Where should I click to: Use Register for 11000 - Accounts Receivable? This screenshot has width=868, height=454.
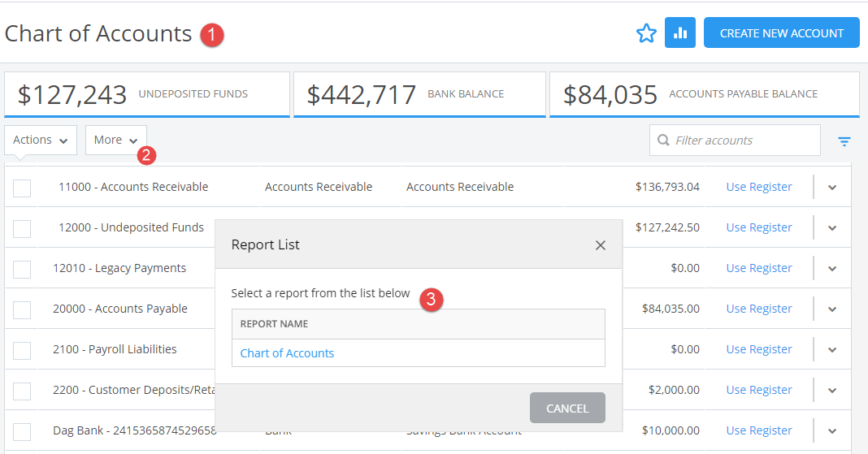coord(759,187)
